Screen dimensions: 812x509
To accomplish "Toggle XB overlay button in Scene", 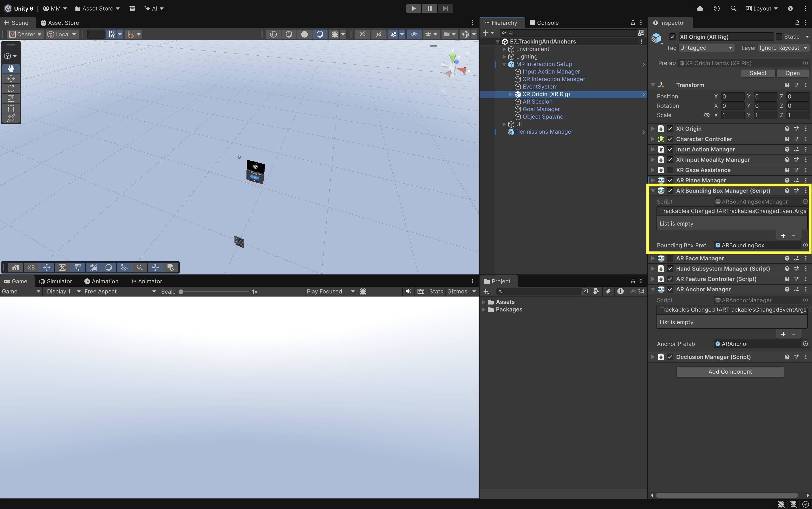I will 31,267.
